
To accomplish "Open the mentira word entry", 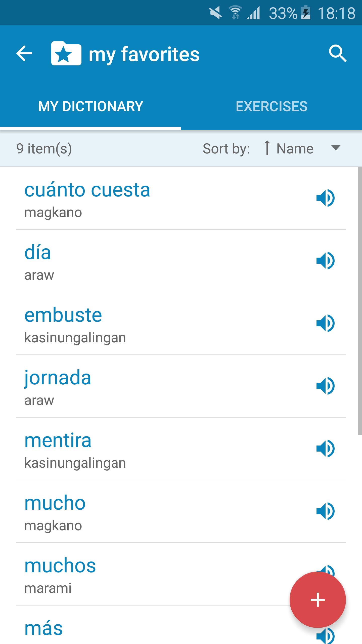I will point(181,449).
